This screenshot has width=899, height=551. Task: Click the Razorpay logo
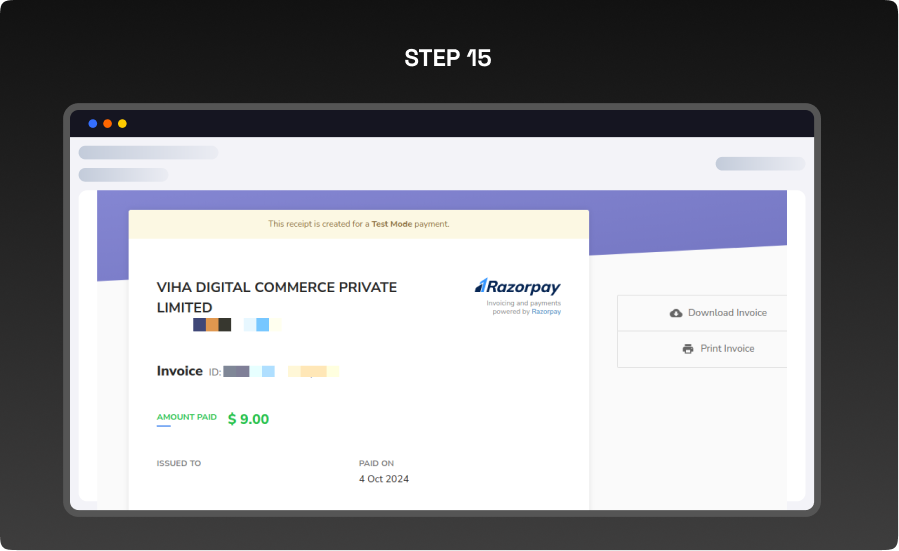coord(517,287)
